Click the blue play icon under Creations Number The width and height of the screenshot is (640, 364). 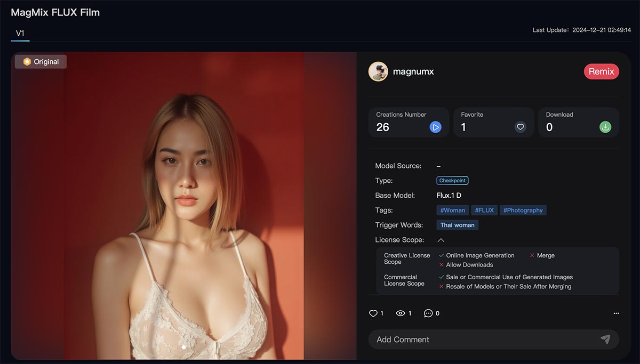pos(435,127)
